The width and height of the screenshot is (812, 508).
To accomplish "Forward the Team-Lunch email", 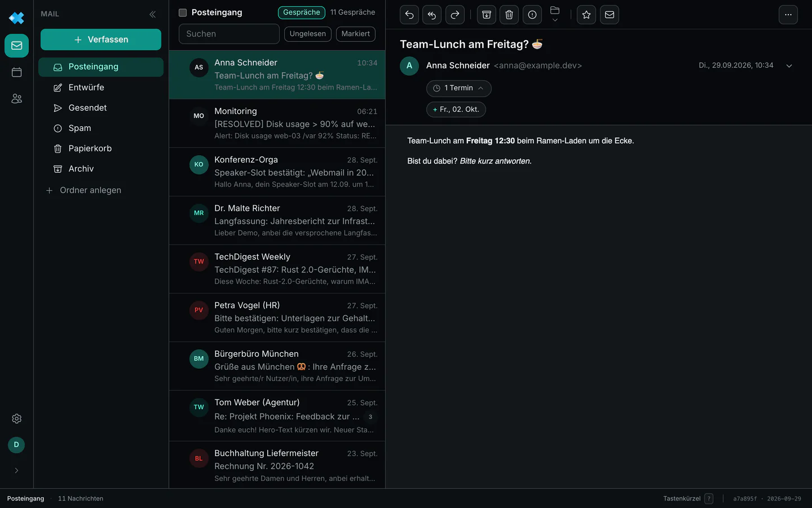I will click(x=455, y=15).
